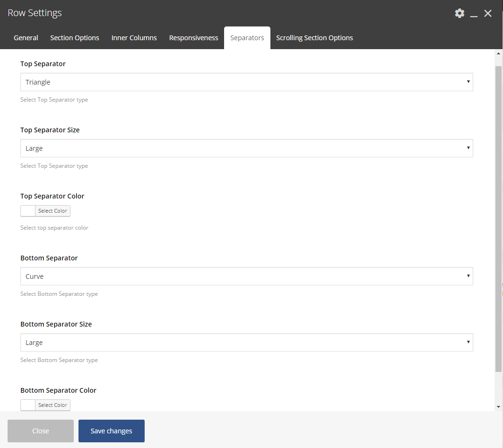Click the Bottom Separator Size label

coord(56,324)
